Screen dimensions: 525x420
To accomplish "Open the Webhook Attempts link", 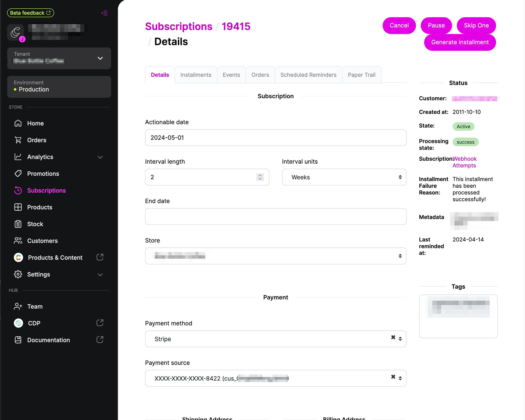I will click(x=464, y=162).
